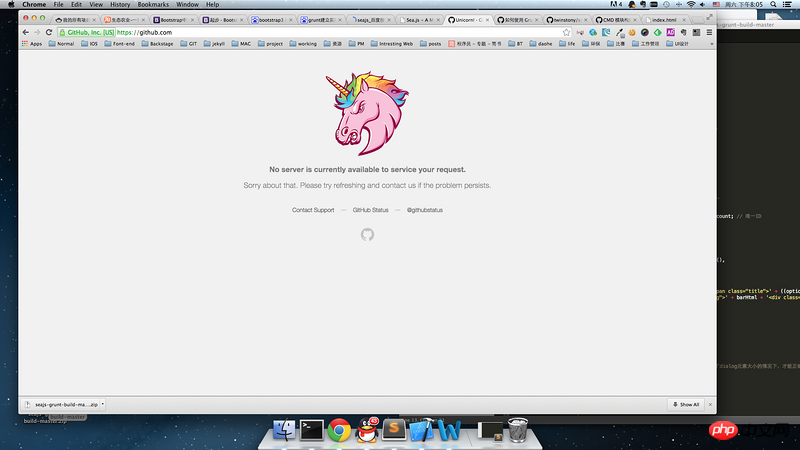Screen dimensions: 800x450
Task: Switch to the Bootstrap tab with purple icon
Action: point(172,20)
